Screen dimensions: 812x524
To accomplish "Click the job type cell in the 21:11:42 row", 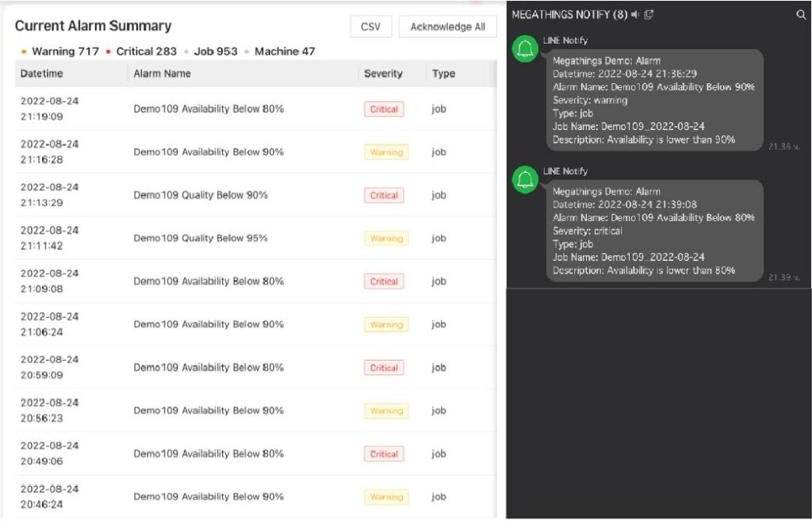I will 439,238.
